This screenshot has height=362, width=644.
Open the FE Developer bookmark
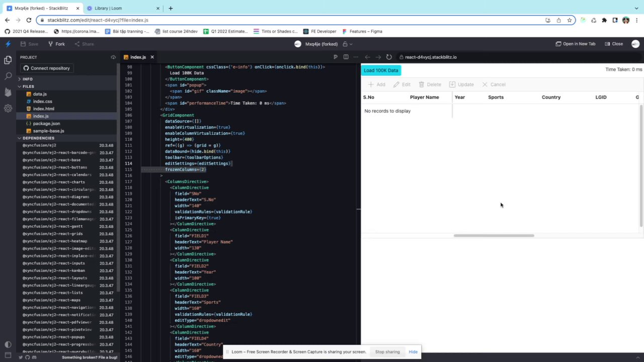pos(319,31)
